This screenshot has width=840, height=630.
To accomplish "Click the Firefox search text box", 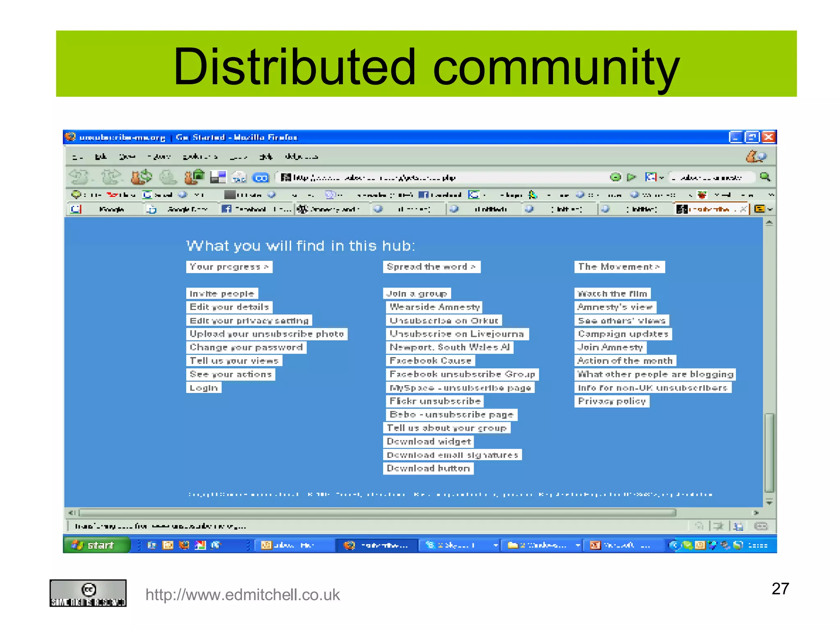I will click(712, 177).
